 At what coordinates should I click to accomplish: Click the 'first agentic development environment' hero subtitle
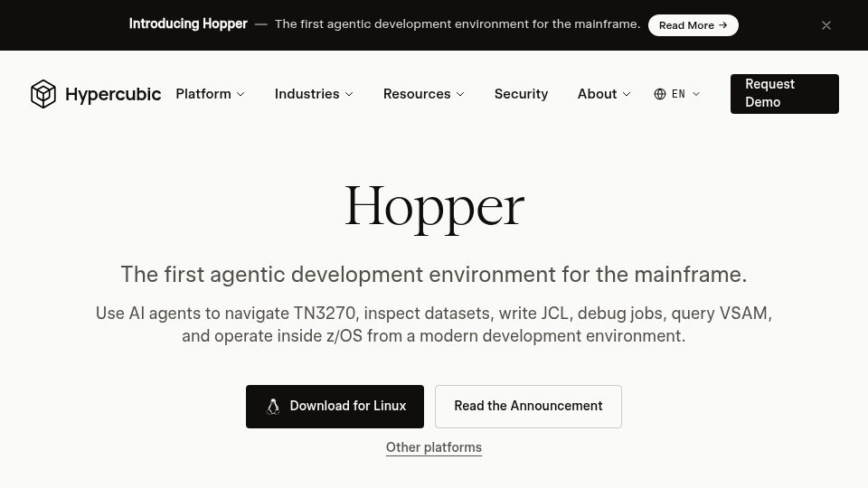434,275
